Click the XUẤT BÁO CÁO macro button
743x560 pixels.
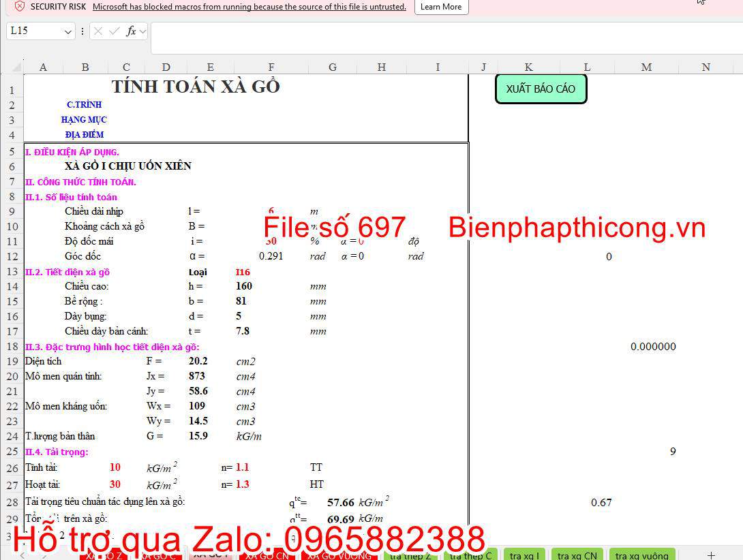coord(541,89)
